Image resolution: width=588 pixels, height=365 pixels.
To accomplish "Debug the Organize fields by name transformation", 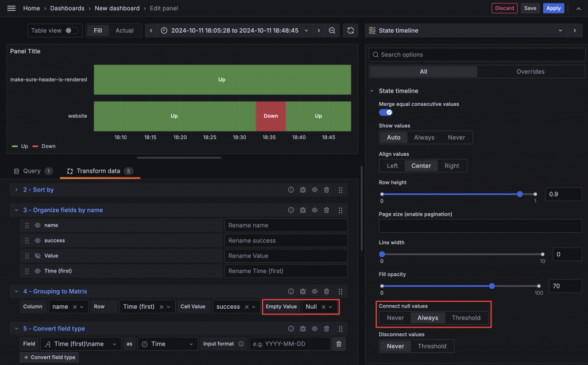I will (303, 210).
